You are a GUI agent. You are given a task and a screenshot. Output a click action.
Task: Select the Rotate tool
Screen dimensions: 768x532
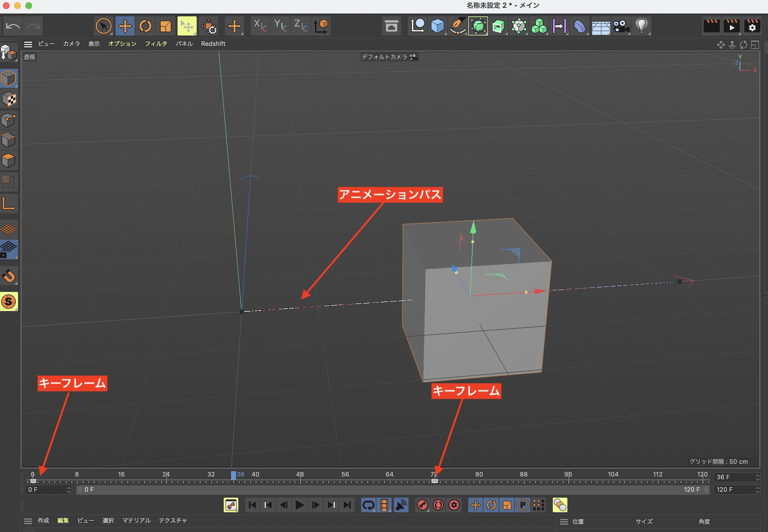tap(145, 26)
